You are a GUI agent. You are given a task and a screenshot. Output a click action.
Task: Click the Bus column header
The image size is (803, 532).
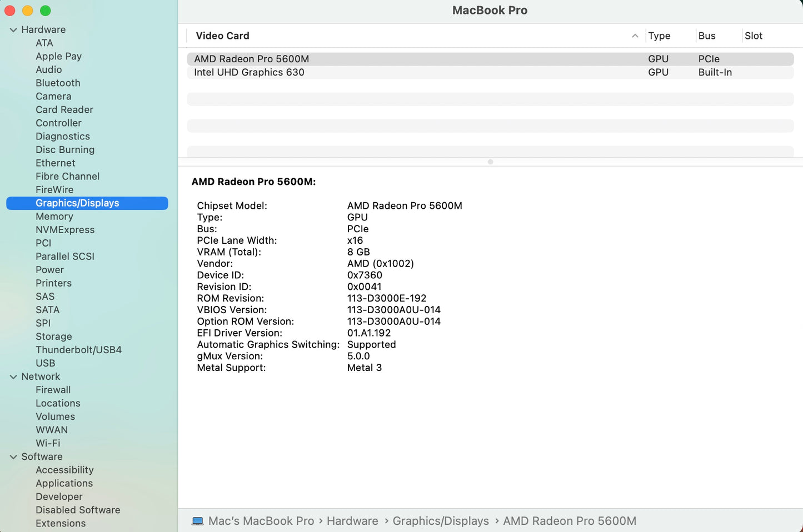tap(707, 36)
